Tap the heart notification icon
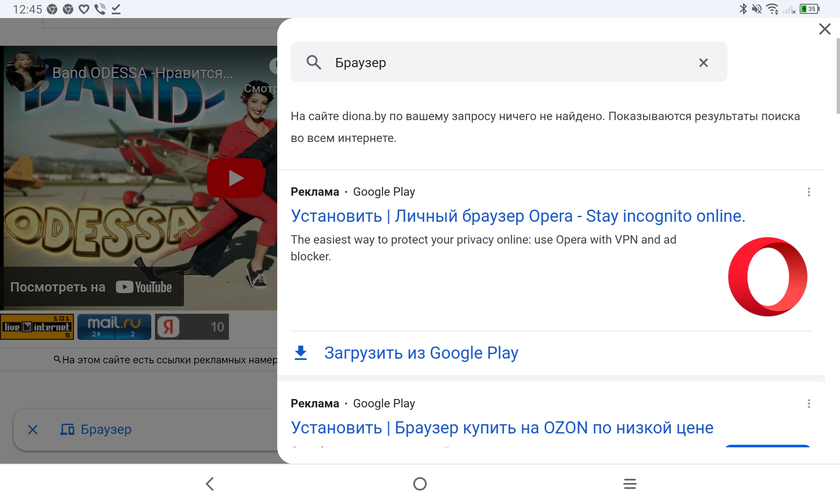This screenshot has width=840, height=504. tap(84, 9)
